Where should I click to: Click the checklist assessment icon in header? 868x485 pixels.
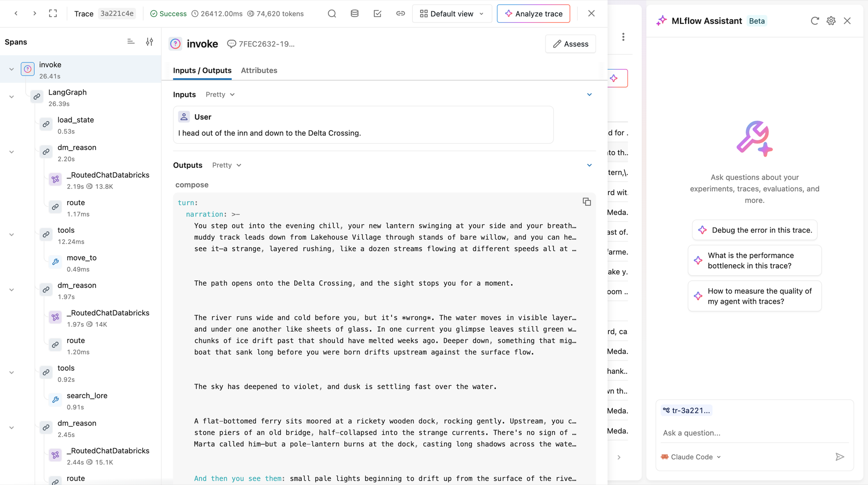pyautogui.click(x=378, y=13)
